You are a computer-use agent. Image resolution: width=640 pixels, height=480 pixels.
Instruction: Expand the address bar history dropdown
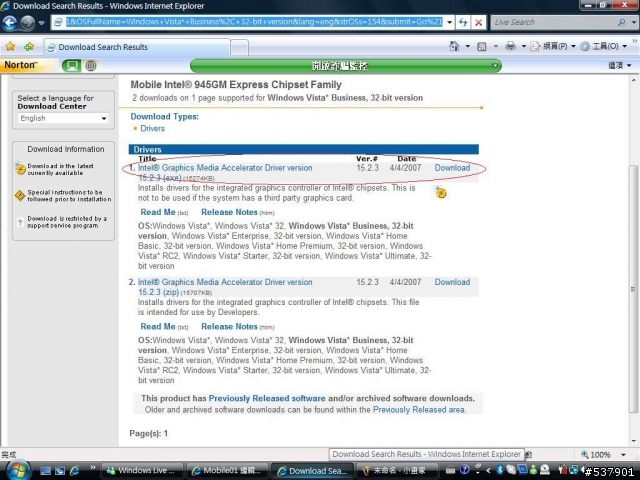click(x=450, y=22)
